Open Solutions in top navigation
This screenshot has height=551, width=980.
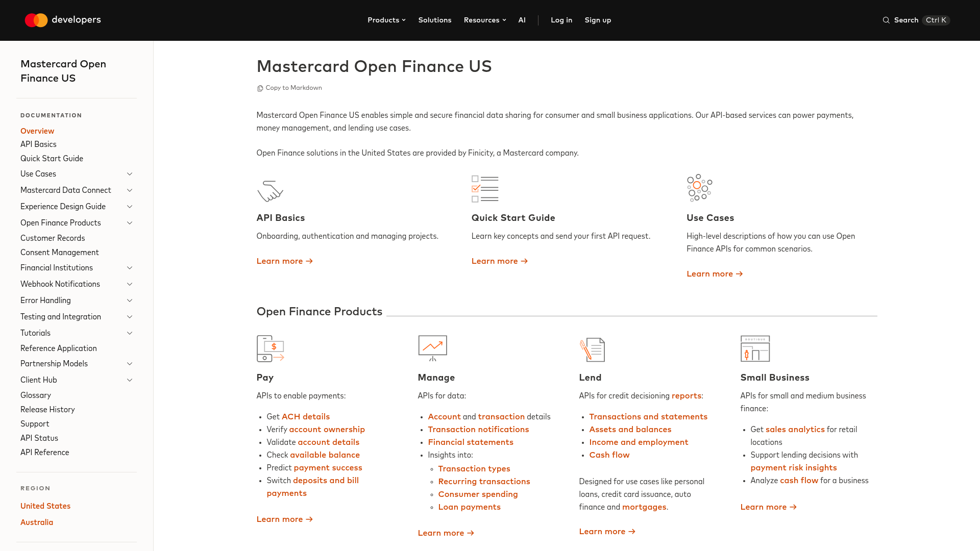(x=435, y=20)
